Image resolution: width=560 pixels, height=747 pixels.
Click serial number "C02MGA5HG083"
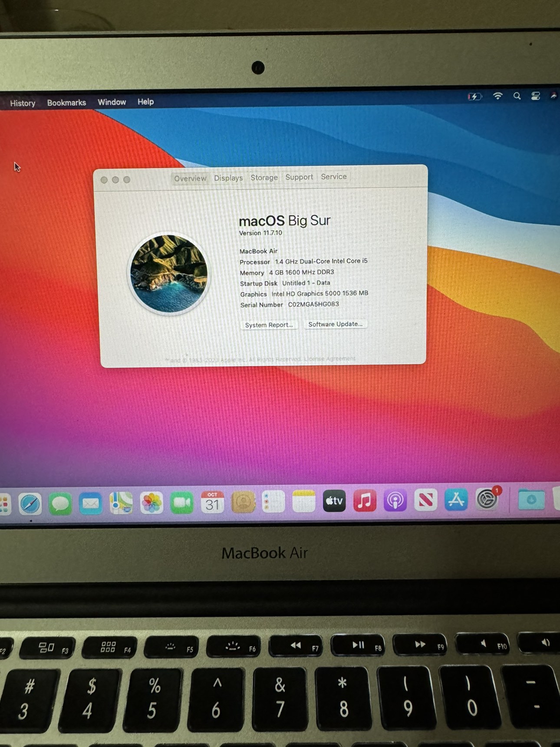313,304
